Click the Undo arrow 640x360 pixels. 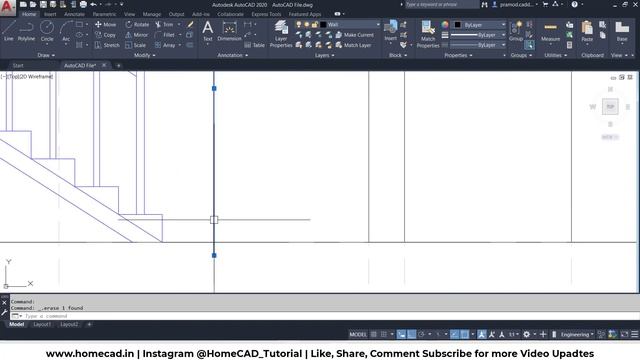pyautogui.click(x=93, y=4)
